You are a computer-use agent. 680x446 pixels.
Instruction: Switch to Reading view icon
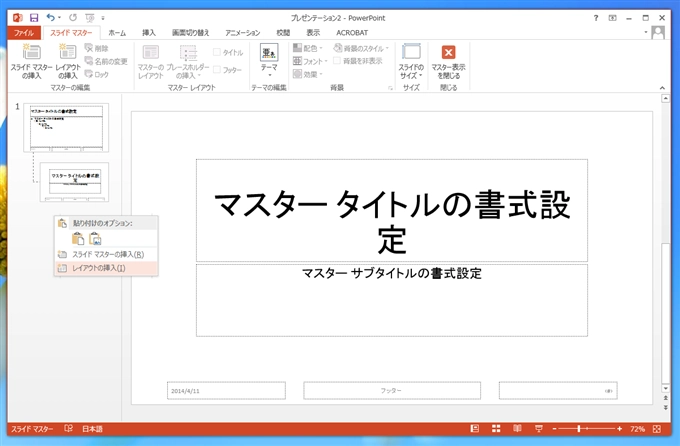pyautogui.click(x=517, y=429)
